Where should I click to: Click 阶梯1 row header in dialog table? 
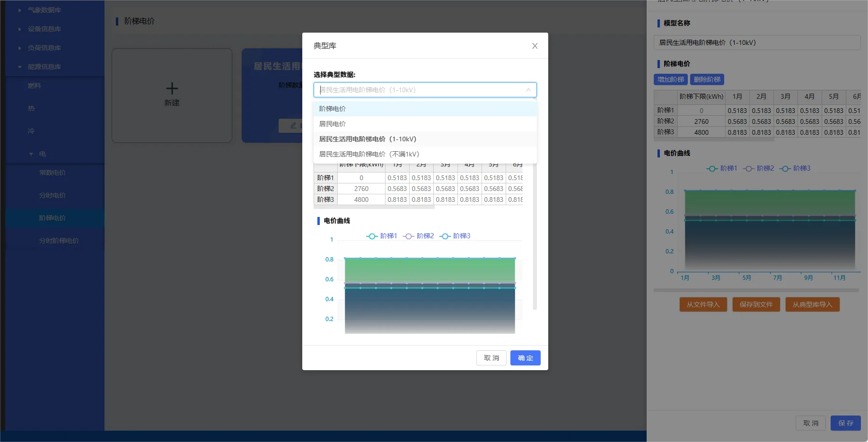325,178
